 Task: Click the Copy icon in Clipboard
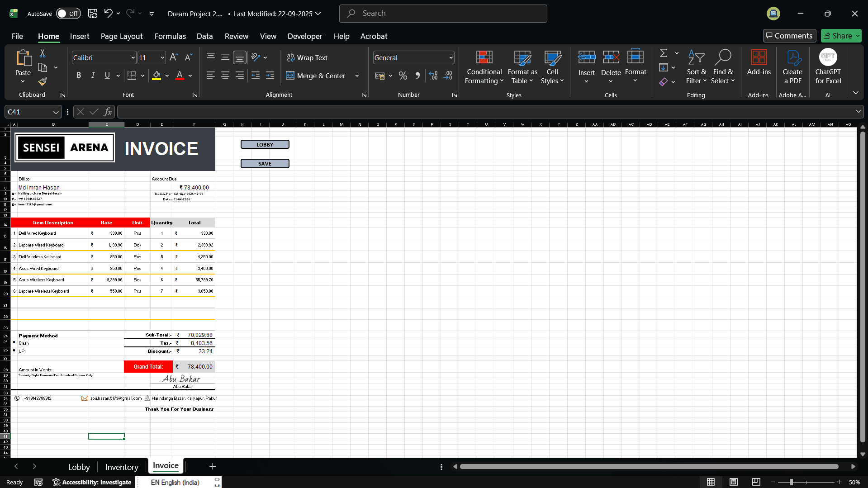[43, 68]
